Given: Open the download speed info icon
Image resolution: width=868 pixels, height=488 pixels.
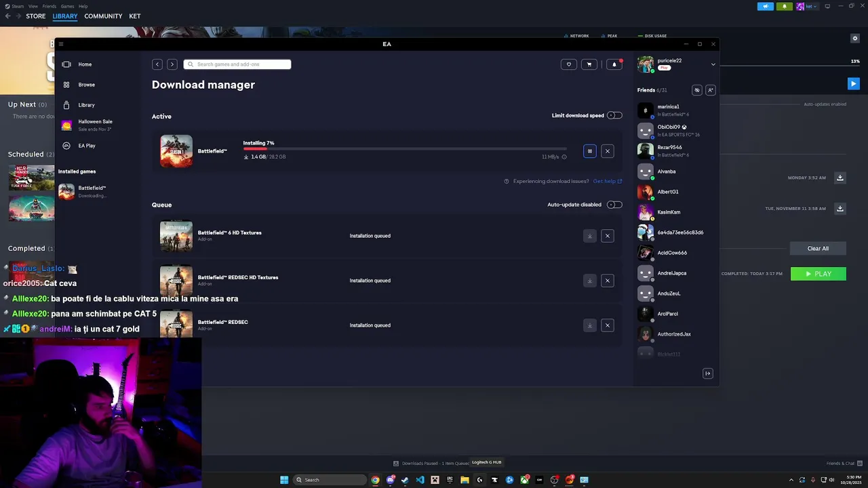Looking at the screenshot, I should click(x=564, y=157).
